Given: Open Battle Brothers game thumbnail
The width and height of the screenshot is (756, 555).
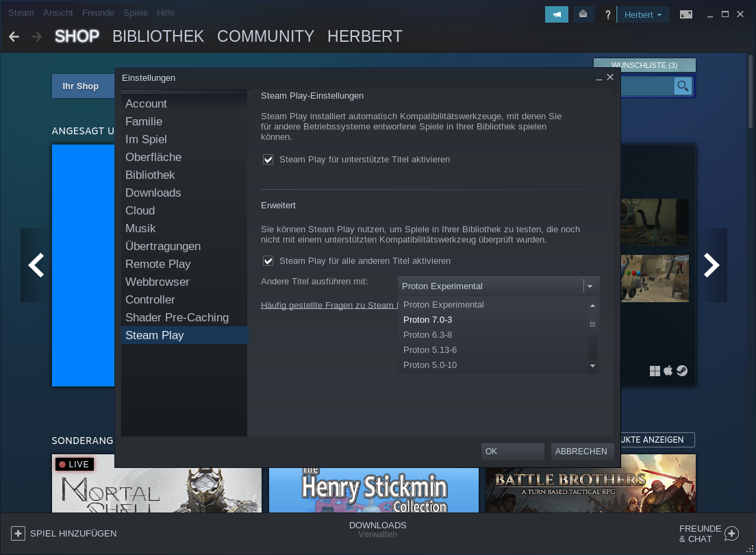Looking at the screenshot, I should click(x=590, y=484).
